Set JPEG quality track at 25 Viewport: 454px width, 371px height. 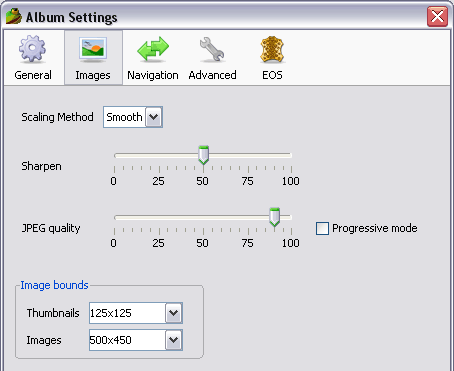pos(159,217)
